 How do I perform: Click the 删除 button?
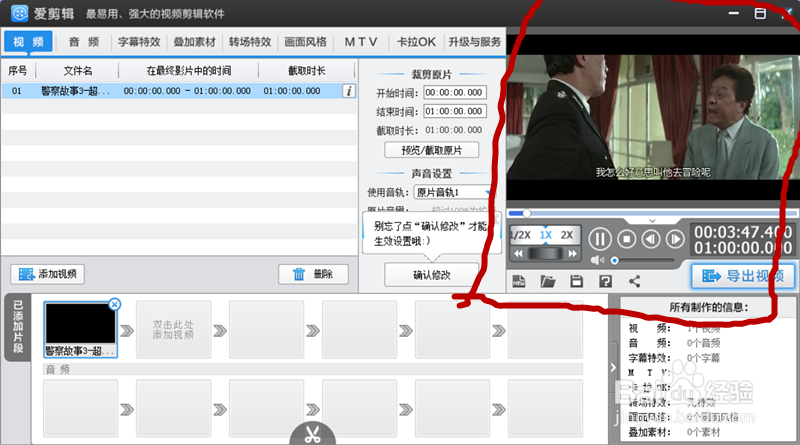313,274
